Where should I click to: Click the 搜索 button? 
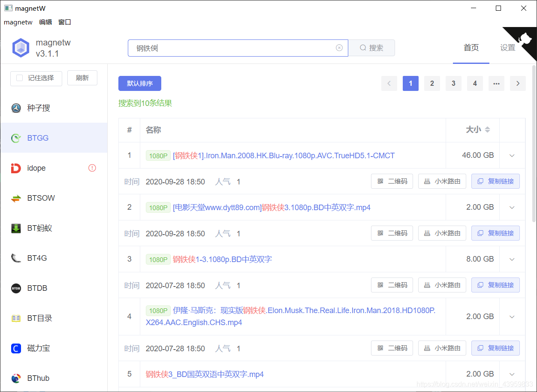click(371, 48)
